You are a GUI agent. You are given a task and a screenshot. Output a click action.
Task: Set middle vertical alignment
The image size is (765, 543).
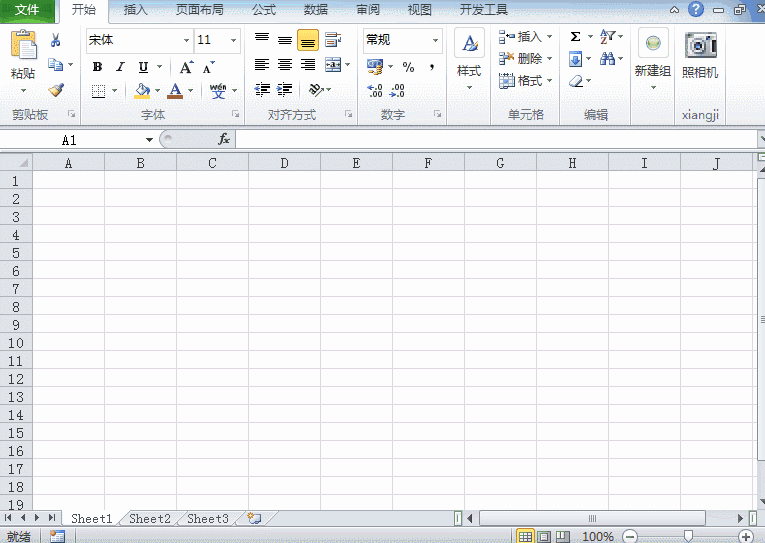coord(285,40)
